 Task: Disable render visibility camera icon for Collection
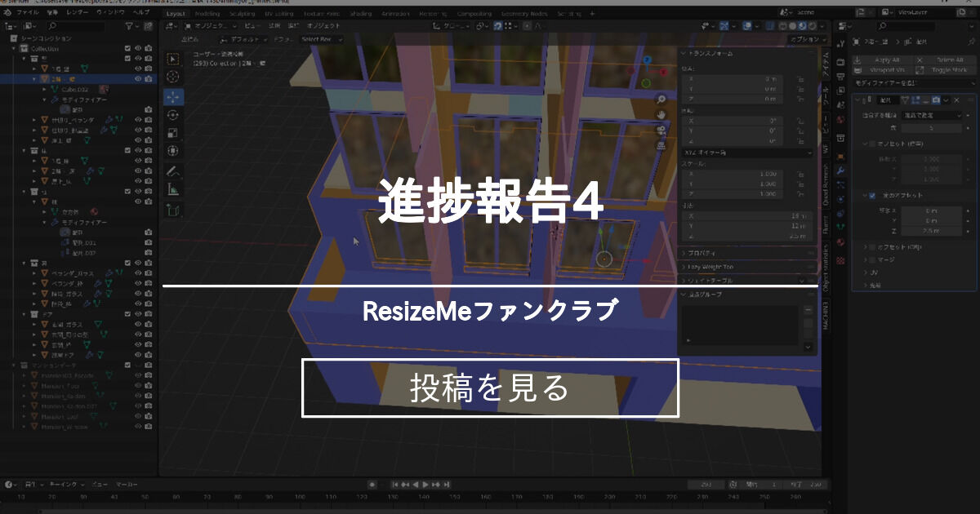click(149, 49)
